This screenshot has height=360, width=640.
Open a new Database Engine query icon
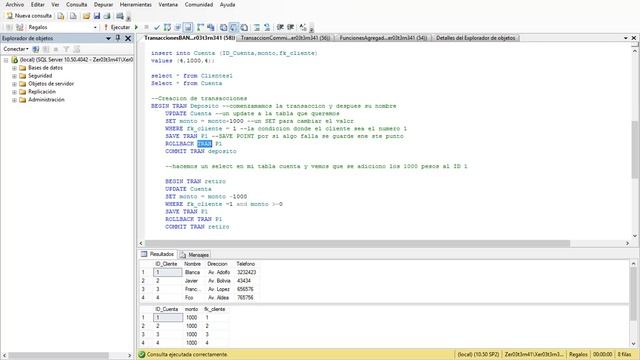click(x=61, y=16)
